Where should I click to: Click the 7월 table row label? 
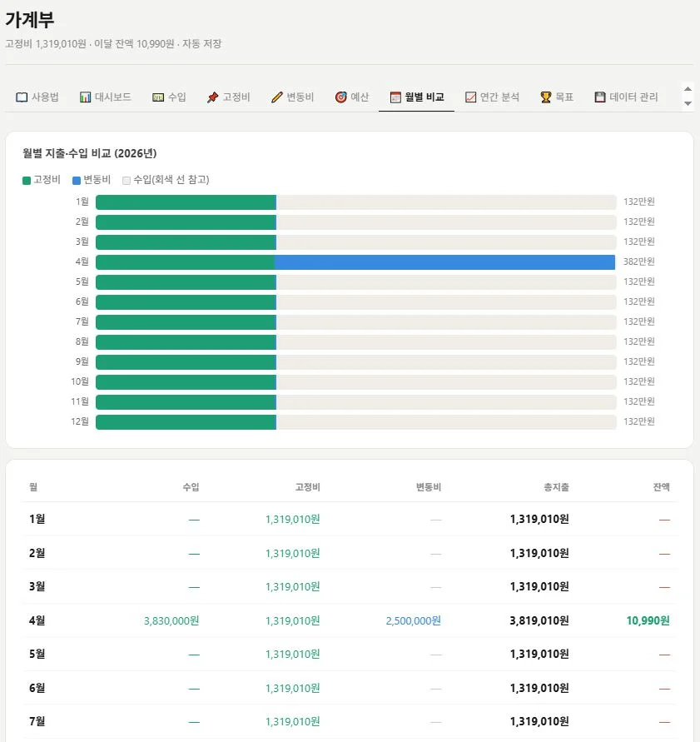[x=37, y=722]
